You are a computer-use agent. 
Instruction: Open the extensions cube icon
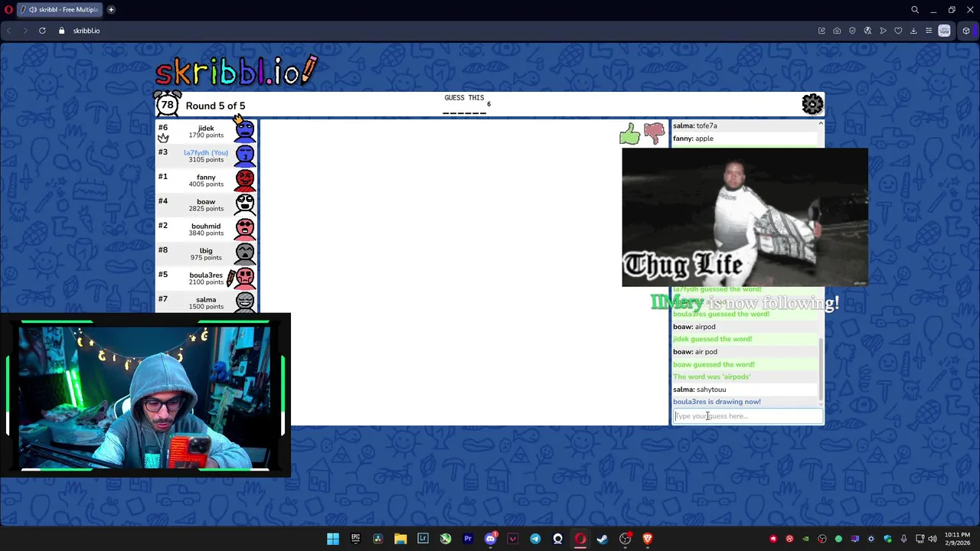click(966, 31)
